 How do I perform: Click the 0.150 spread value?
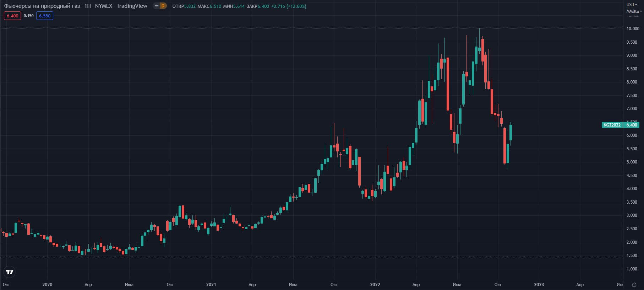point(28,16)
